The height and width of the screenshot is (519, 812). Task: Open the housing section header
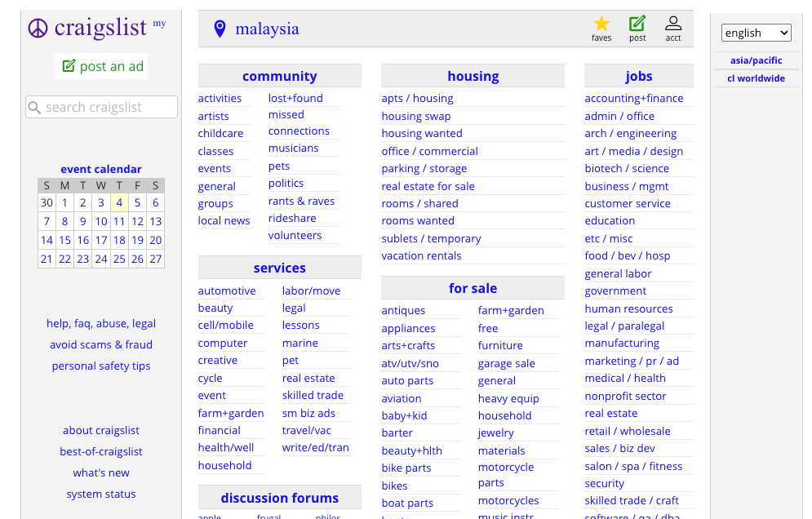pyautogui.click(x=473, y=76)
